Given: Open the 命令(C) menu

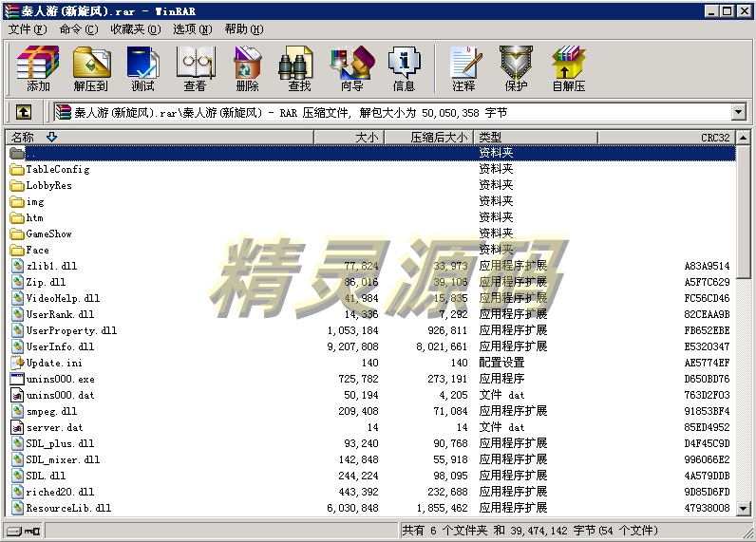Looking at the screenshot, I should pos(79,29).
